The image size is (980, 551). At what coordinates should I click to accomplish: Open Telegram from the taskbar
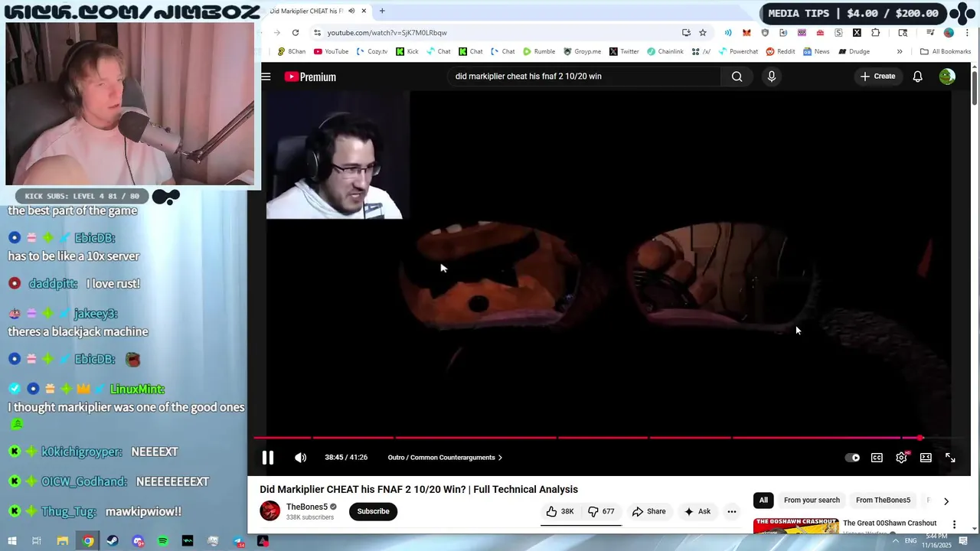pos(238,541)
